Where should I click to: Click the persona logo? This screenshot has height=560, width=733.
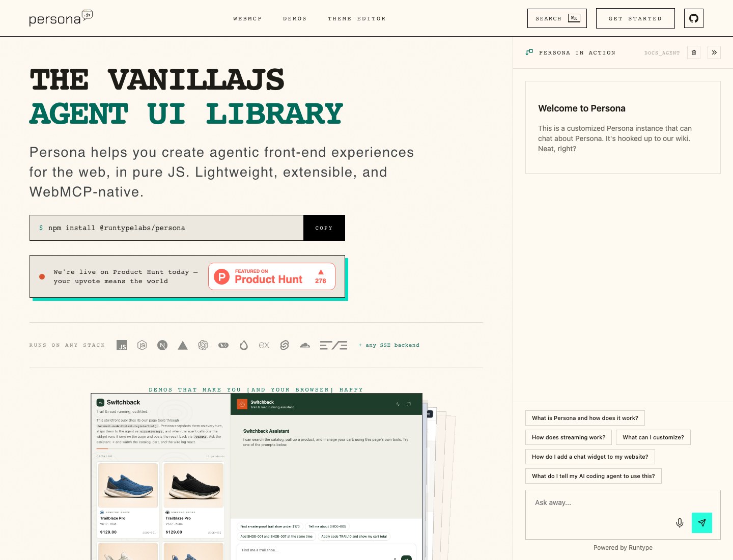61,18
